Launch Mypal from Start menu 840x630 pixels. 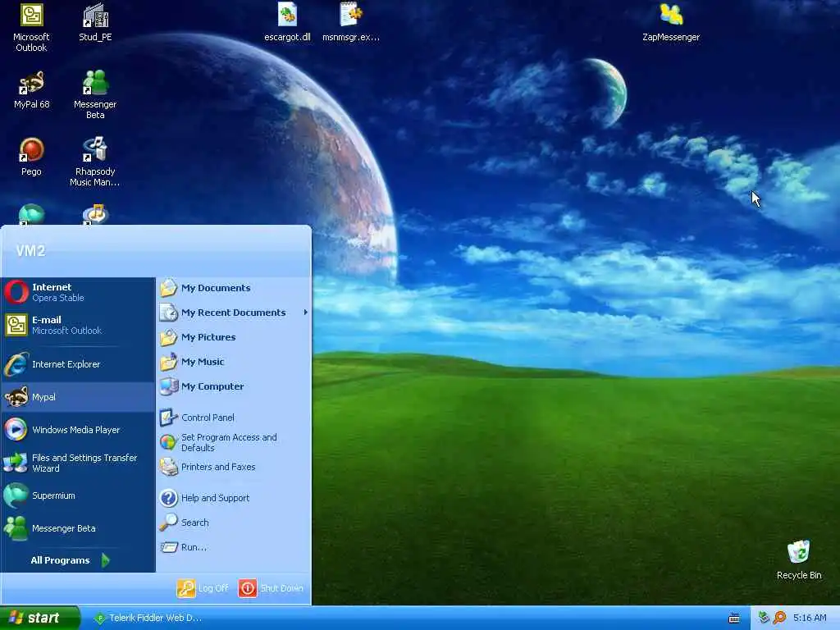[x=78, y=397]
